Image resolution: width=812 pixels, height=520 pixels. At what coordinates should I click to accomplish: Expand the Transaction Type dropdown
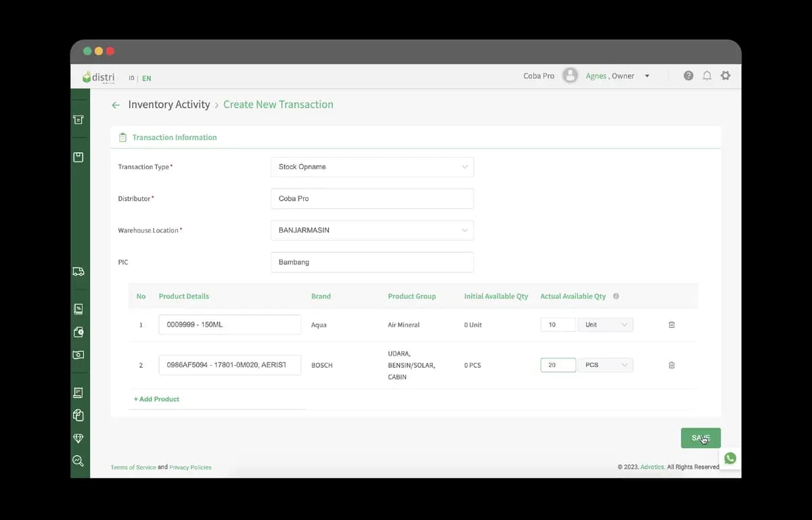pyautogui.click(x=372, y=167)
